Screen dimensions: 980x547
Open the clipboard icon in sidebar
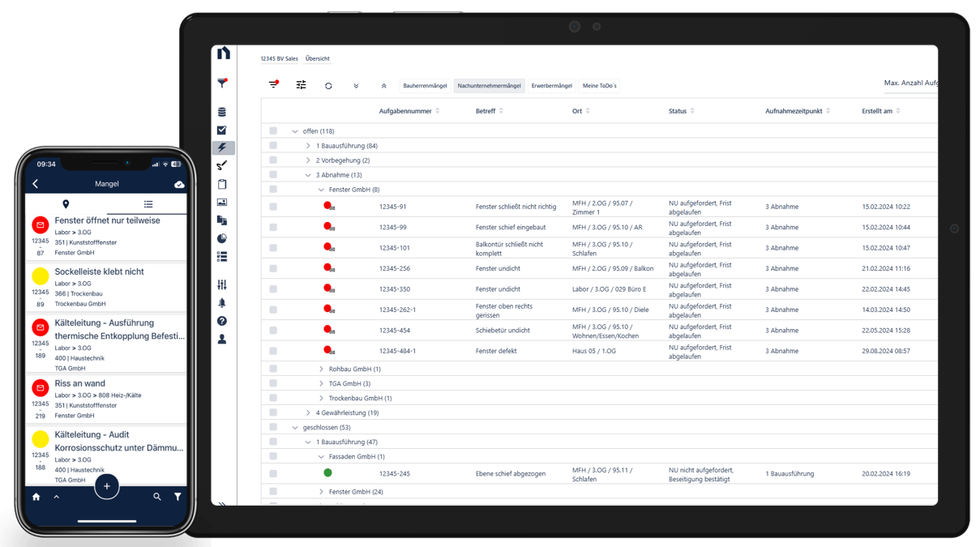pos(222,184)
